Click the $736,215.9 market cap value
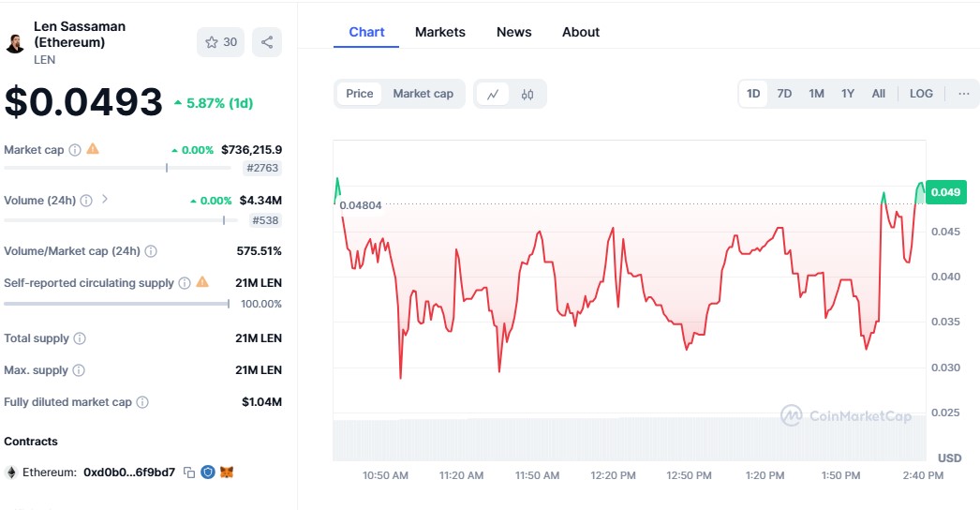 [x=251, y=150]
